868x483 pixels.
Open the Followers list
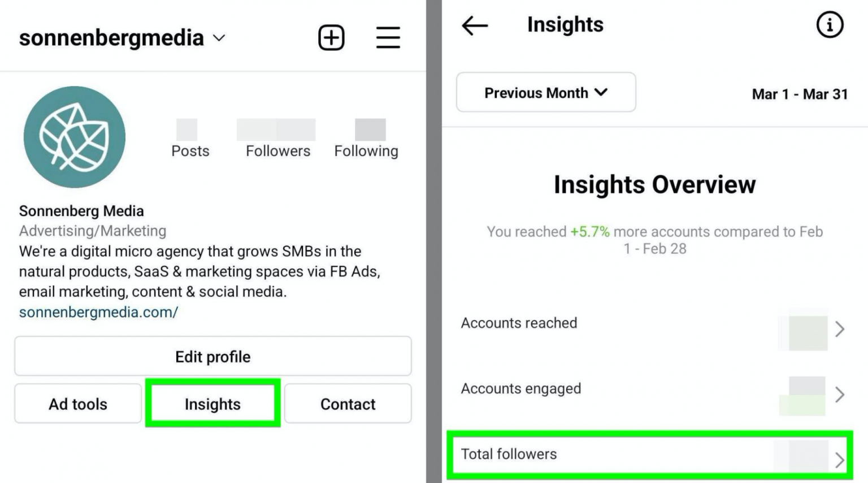[277, 139]
